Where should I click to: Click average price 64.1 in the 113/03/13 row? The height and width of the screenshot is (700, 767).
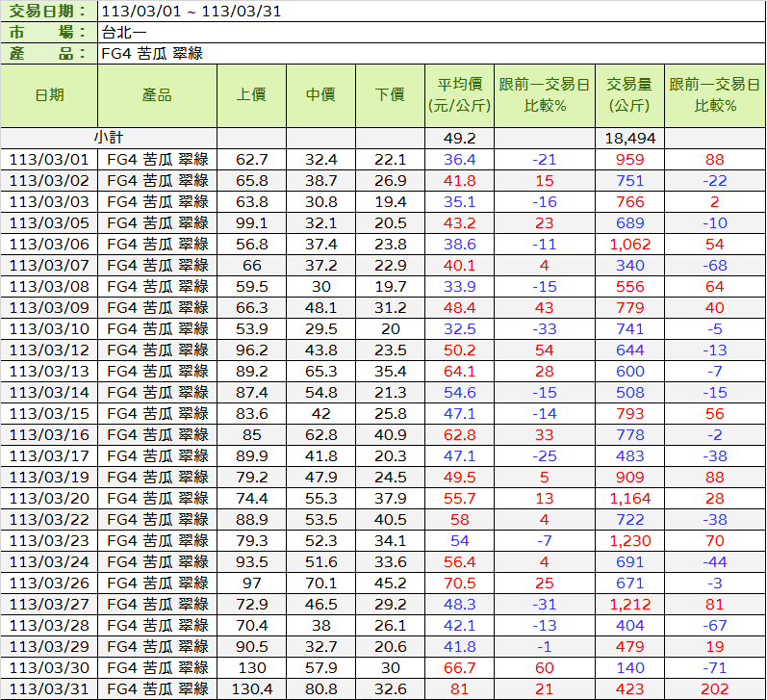459,371
